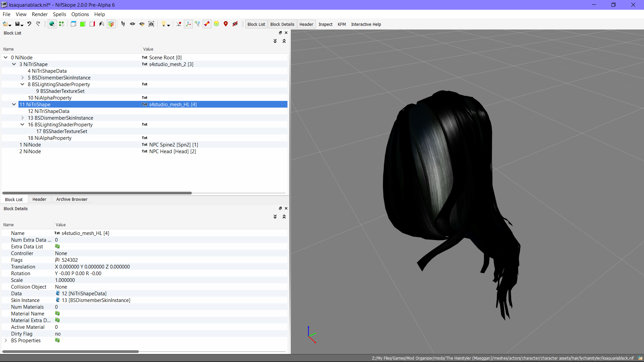Click the lighting bulb icon

[164, 24]
